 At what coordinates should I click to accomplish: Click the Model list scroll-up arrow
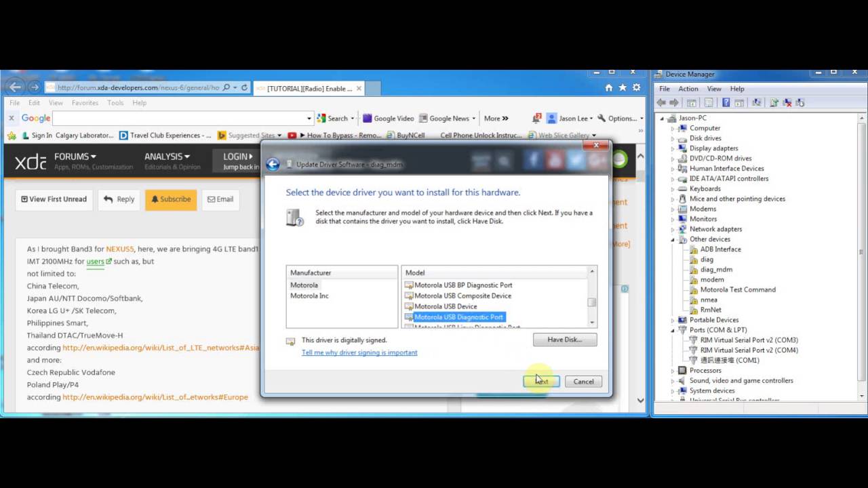(x=592, y=272)
